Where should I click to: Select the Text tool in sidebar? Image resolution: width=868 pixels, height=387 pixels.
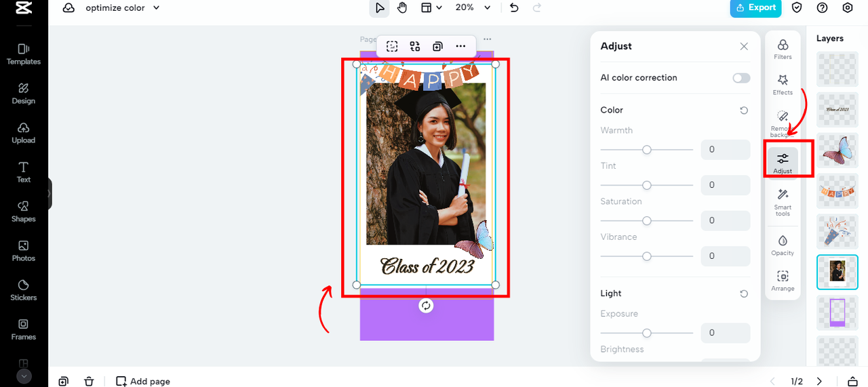pyautogui.click(x=24, y=172)
